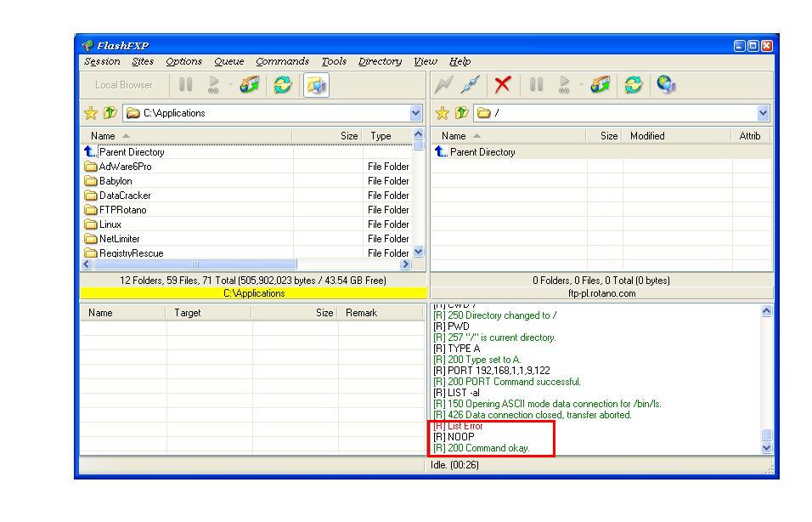Toggle the local browser view folder-computer icon
Screen dimensions: 812x522
[316, 85]
